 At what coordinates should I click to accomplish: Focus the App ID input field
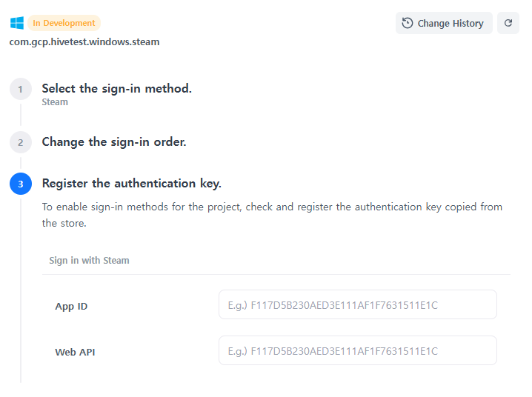pos(357,304)
